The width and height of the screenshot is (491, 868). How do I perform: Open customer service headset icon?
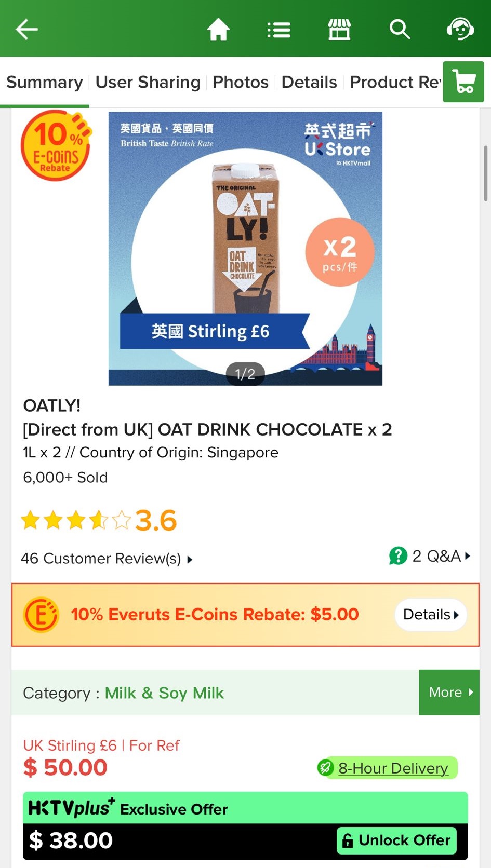click(460, 29)
